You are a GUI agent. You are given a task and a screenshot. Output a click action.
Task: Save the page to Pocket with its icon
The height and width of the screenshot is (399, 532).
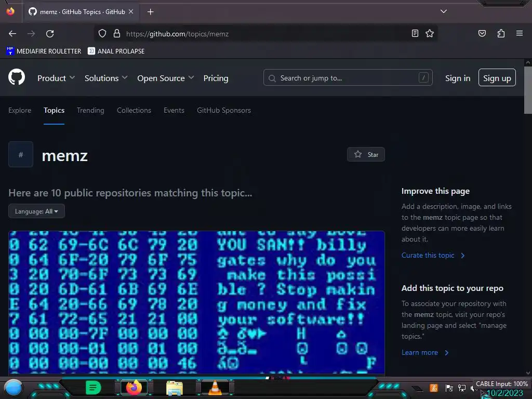pyautogui.click(x=482, y=33)
